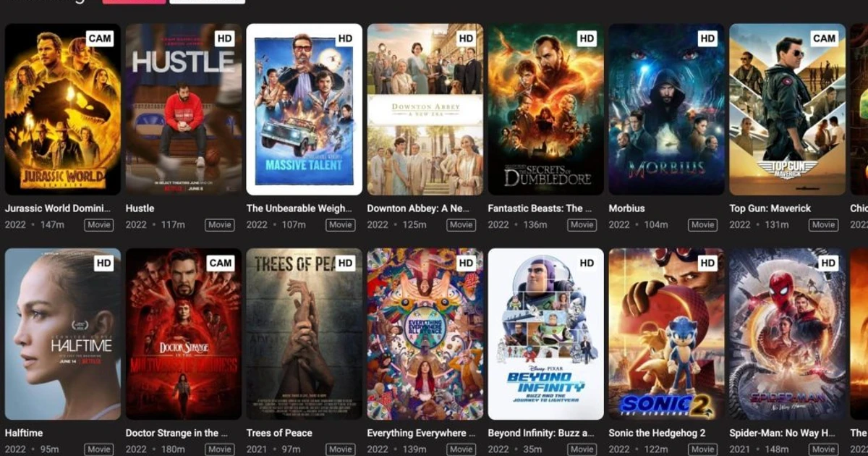The height and width of the screenshot is (456, 868).
Task: Click the Movie tag under Hustle
Action: coord(219,225)
